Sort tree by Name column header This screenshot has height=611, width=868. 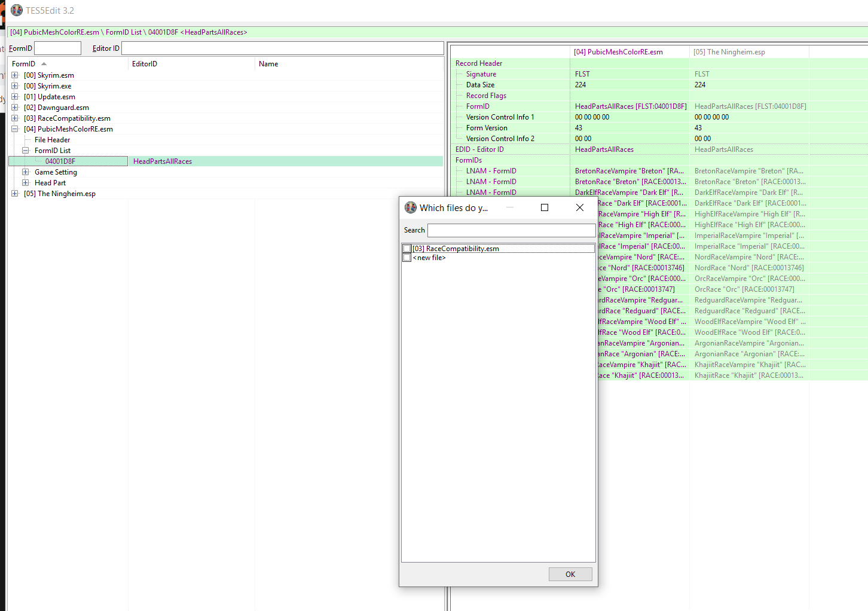click(x=350, y=64)
